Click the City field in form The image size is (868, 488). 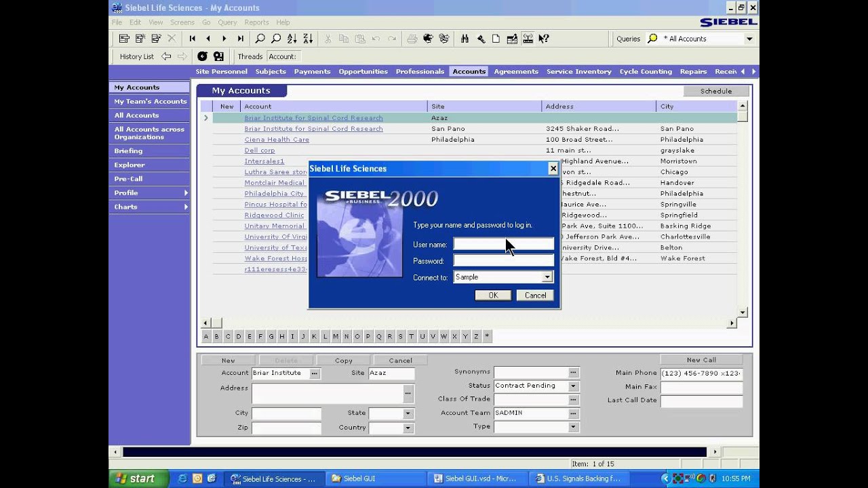[x=286, y=413]
